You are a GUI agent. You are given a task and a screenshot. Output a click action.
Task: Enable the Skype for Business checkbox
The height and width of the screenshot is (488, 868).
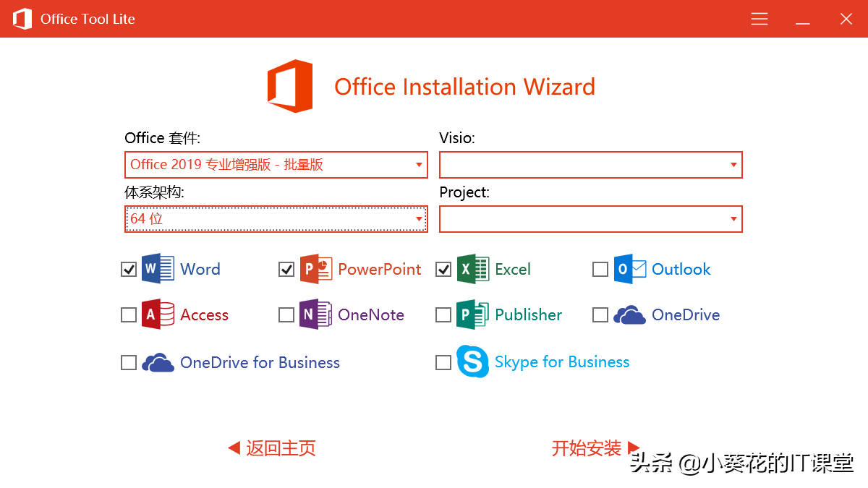[x=443, y=363]
